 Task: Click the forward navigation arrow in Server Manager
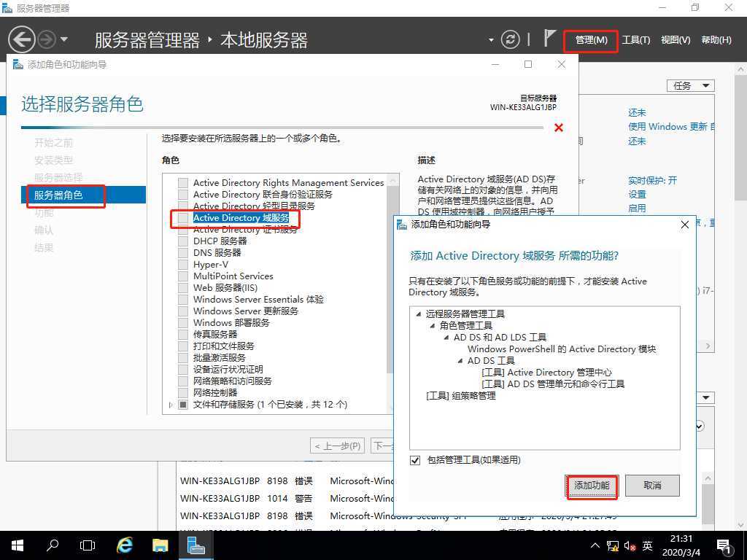click(x=47, y=39)
